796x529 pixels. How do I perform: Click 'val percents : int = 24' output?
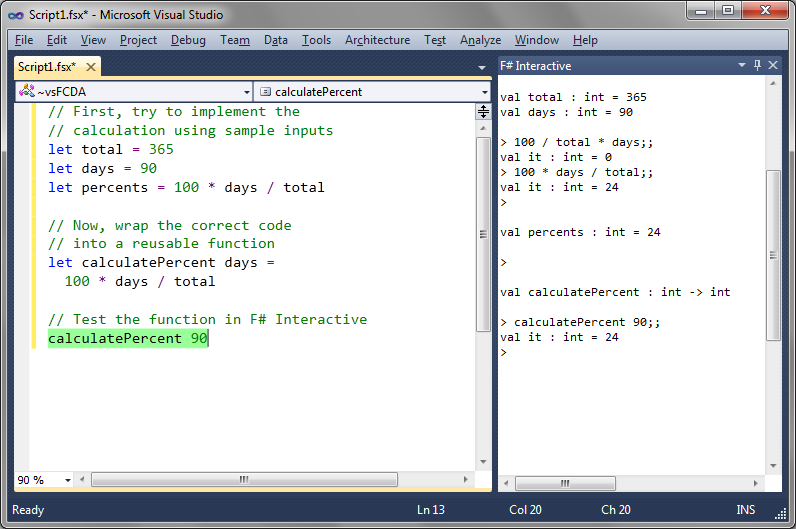(580, 233)
